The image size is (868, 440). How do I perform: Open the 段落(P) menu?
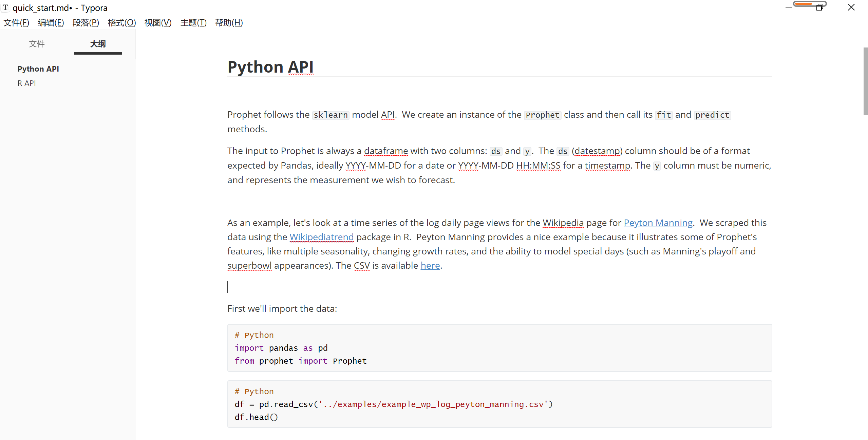click(x=86, y=23)
